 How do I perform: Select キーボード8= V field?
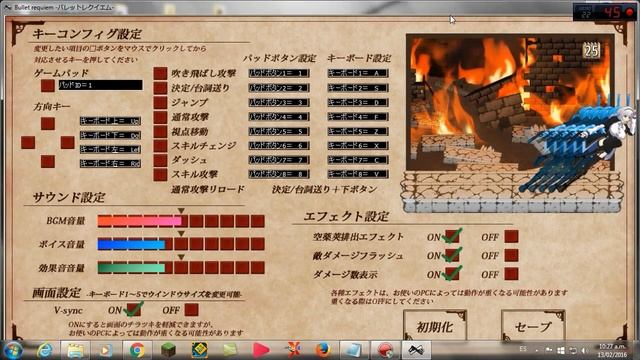[358, 174]
